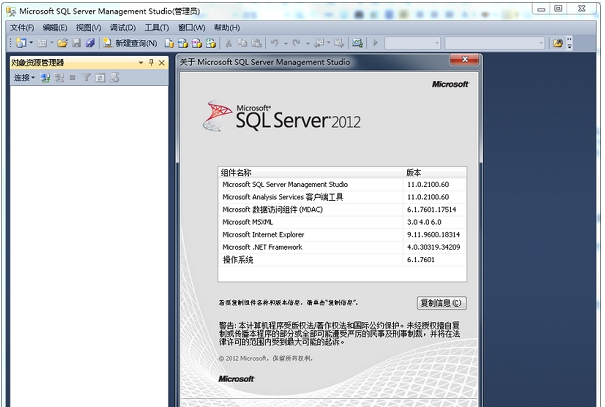Click version value 9.11.9600.18314
The height and width of the screenshot is (407, 605).
point(433,235)
